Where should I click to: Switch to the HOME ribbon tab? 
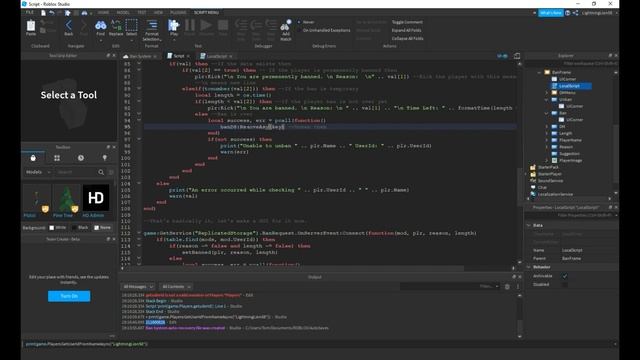click(103, 13)
